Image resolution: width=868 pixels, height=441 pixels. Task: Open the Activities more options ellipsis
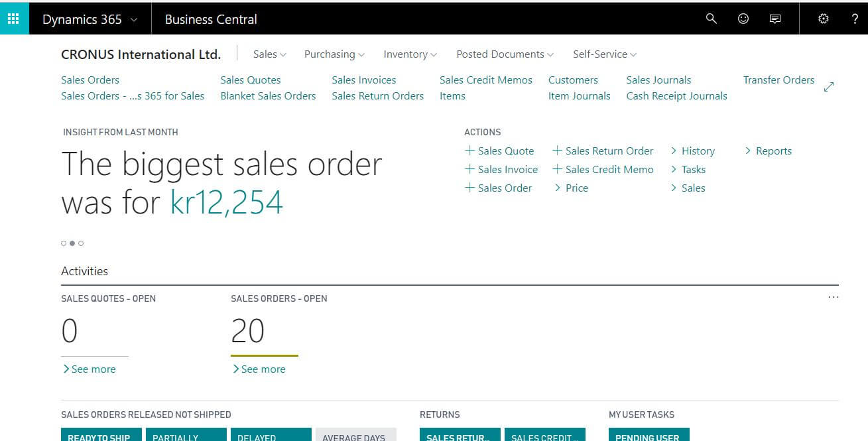tap(834, 298)
